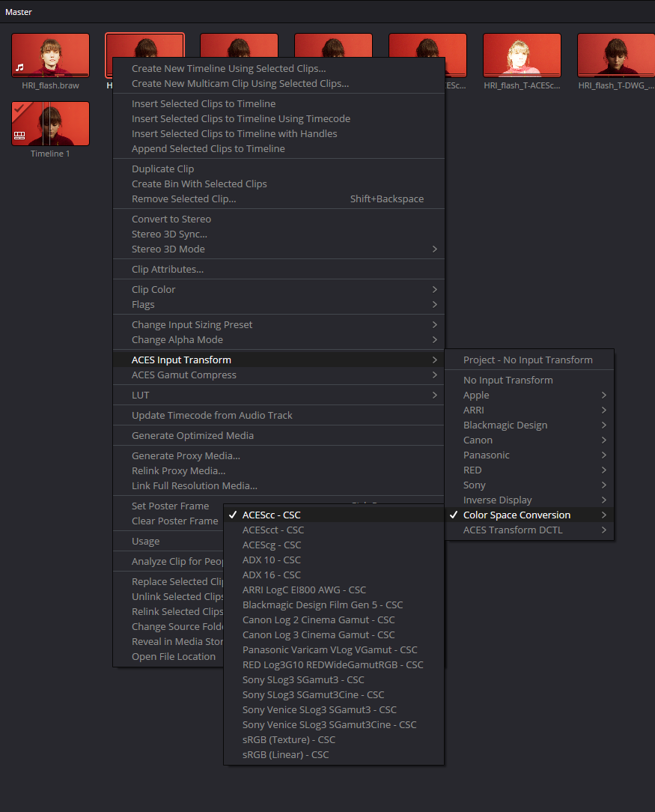Select ACEScg - CSC from the list
This screenshot has height=812, width=655.
[x=272, y=545]
